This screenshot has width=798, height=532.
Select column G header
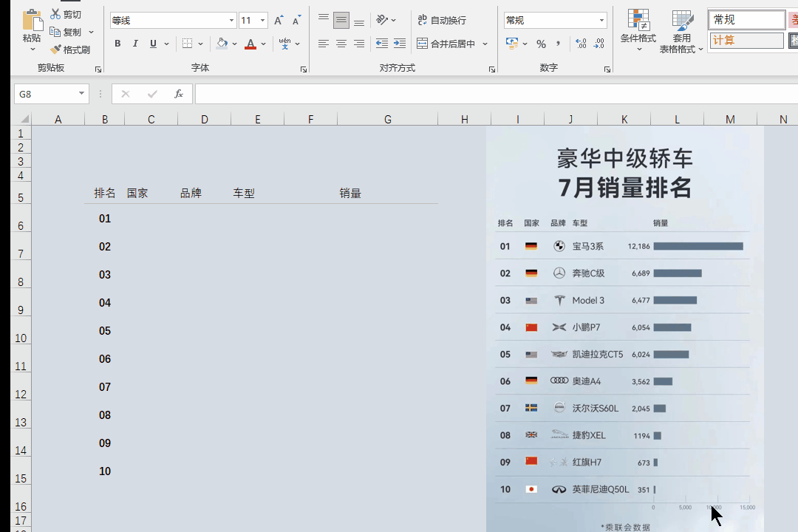pyautogui.click(x=387, y=119)
